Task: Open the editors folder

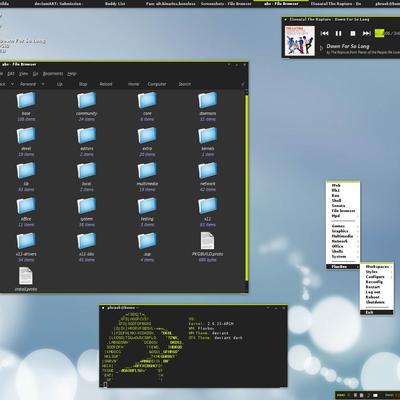Action: (87, 136)
